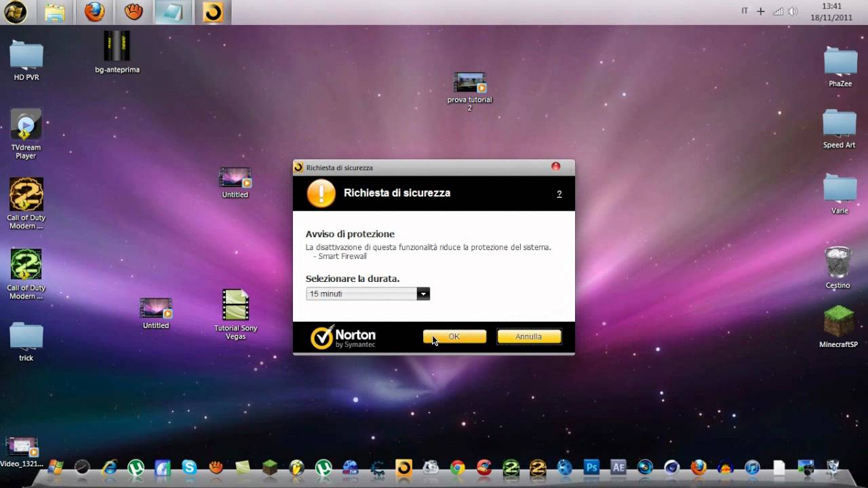This screenshot has height=488, width=868.
Task: Select the Untitled video beside Tutorial Sony Vegas
Action: 156,314
